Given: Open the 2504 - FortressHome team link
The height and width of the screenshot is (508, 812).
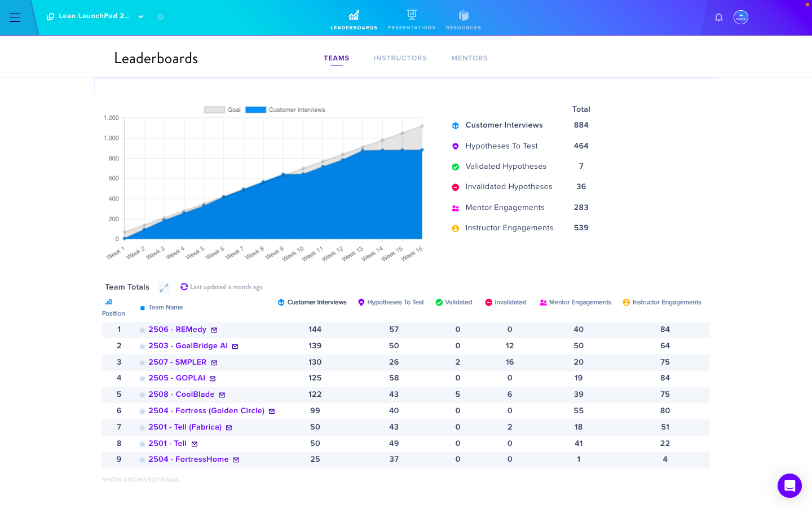Looking at the screenshot, I should (188, 459).
